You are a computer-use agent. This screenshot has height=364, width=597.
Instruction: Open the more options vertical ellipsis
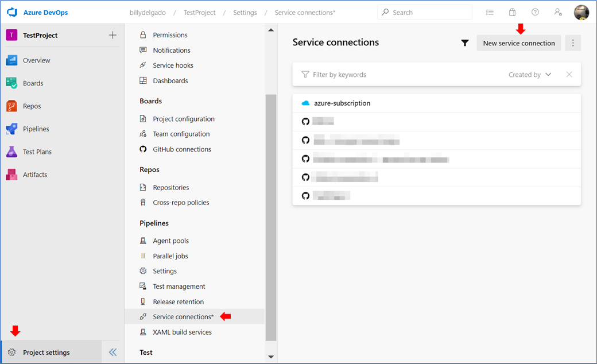pyautogui.click(x=573, y=43)
